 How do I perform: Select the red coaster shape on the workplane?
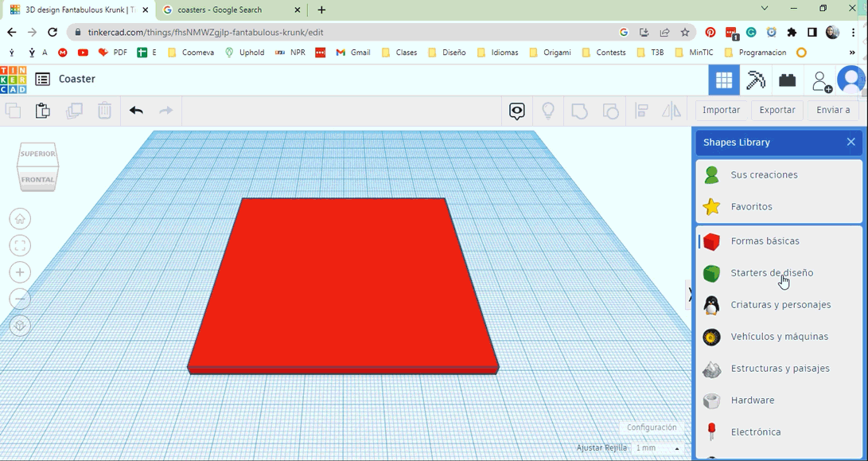342,287
